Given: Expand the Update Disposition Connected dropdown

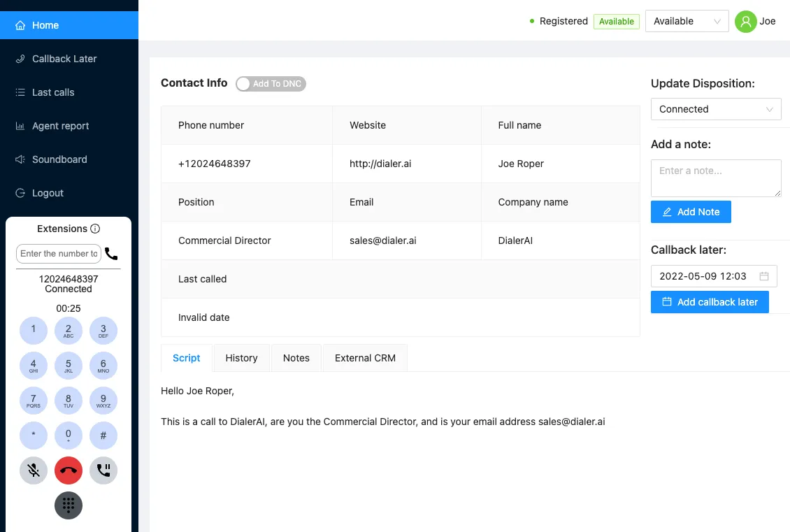Looking at the screenshot, I should [716, 109].
